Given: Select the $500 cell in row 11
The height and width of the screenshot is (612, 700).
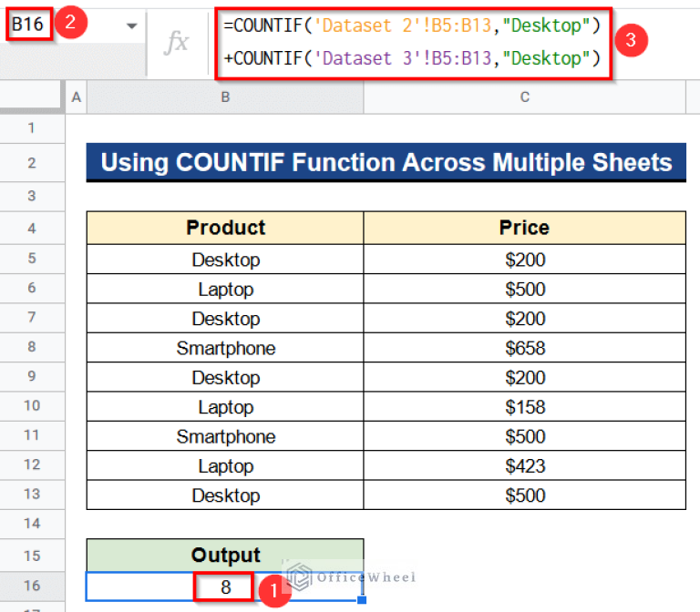Looking at the screenshot, I should click(x=525, y=436).
